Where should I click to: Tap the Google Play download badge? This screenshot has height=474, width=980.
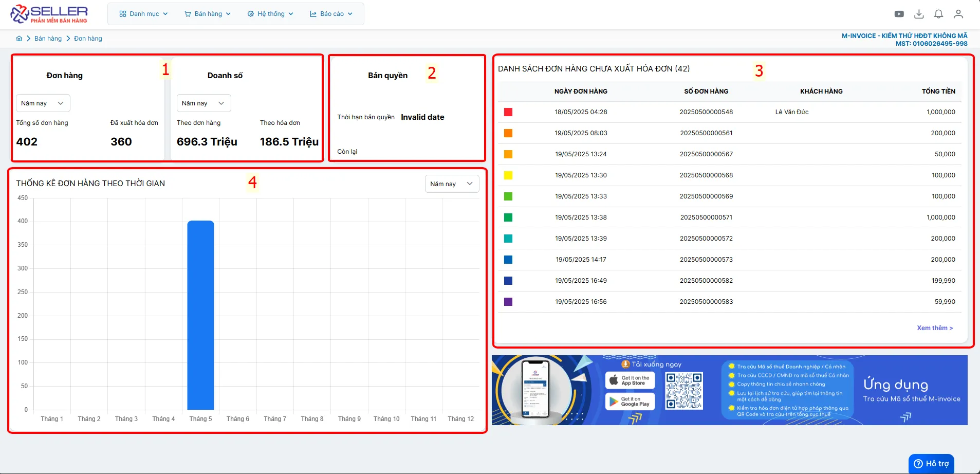(630, 402)
